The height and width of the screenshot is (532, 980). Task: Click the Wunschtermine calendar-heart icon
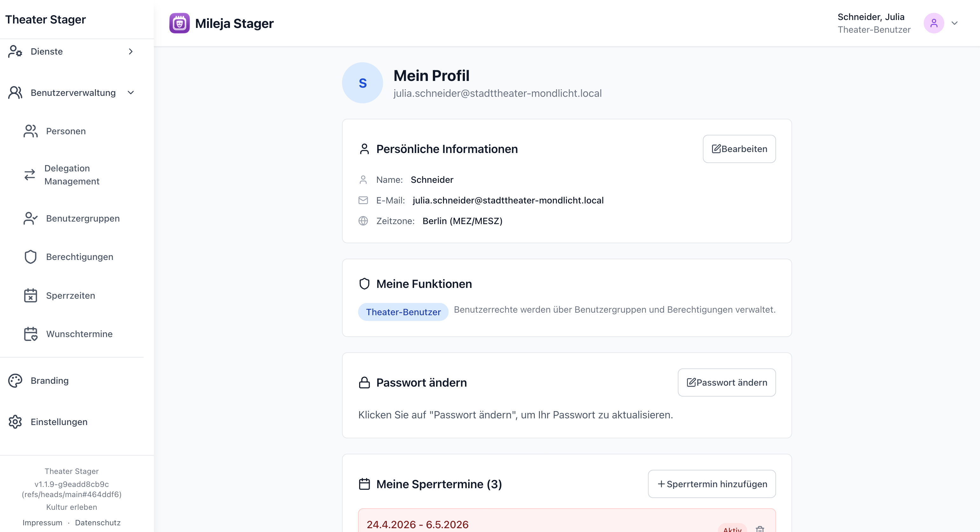click(30, 334)
